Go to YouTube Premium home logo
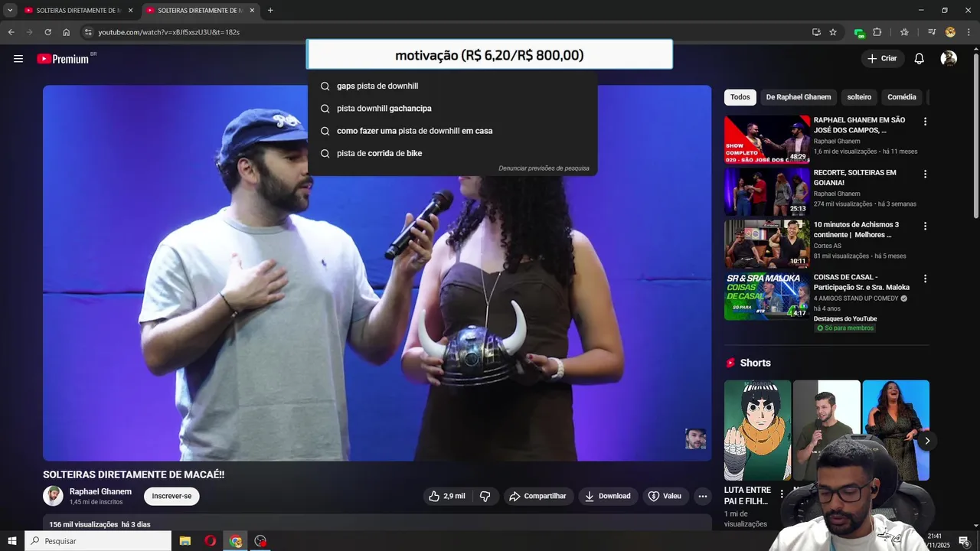The width and height of the screenshot is (980, 551). (x=63, y=59)
